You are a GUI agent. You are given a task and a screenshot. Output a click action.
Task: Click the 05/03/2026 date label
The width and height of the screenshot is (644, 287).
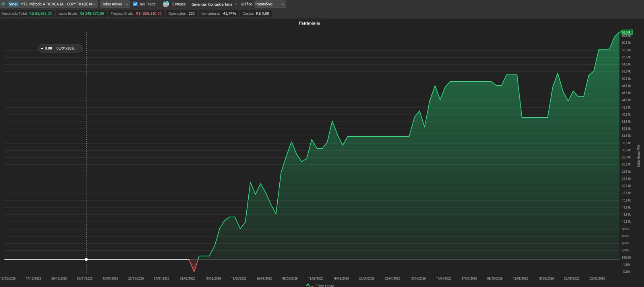point(290,279)
